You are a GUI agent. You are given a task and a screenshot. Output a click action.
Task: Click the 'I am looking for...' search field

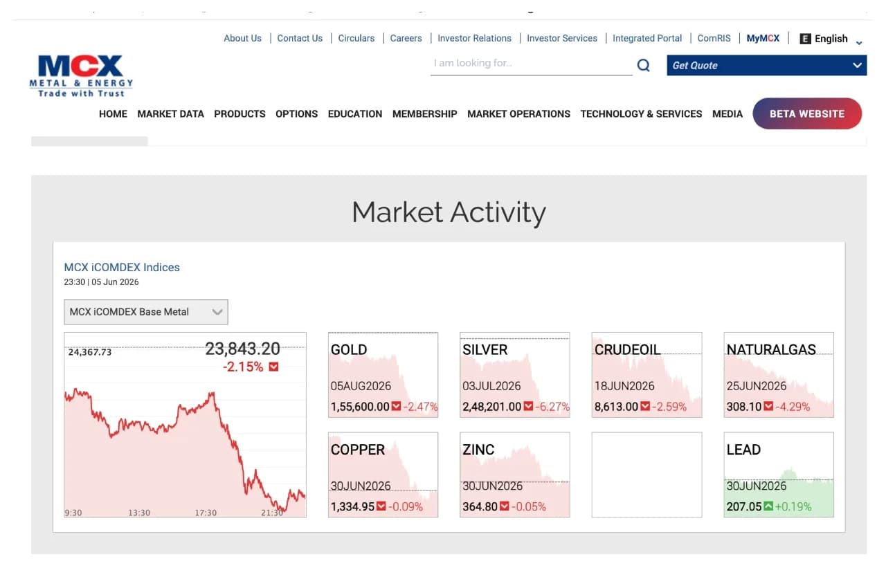pyautogui.click(x=531, y=64)
